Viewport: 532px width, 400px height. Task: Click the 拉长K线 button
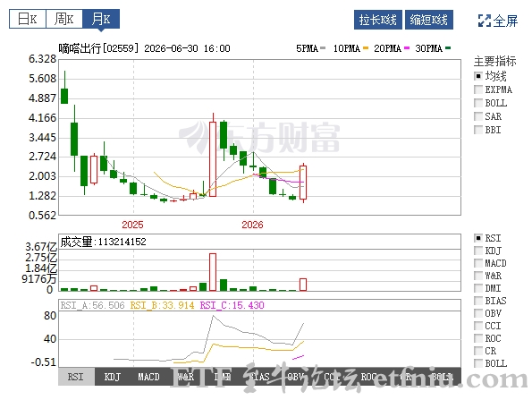(378, 20)
